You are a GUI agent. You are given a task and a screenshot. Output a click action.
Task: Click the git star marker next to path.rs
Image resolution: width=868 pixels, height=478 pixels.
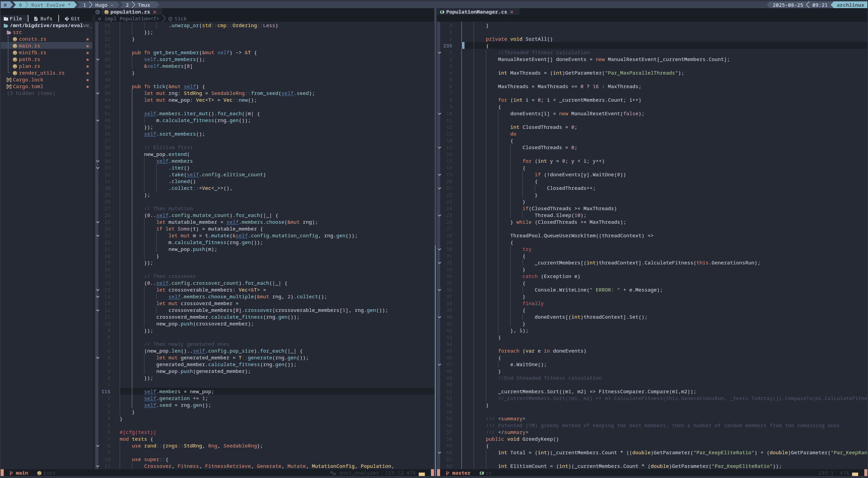click(x=87, y=59)
